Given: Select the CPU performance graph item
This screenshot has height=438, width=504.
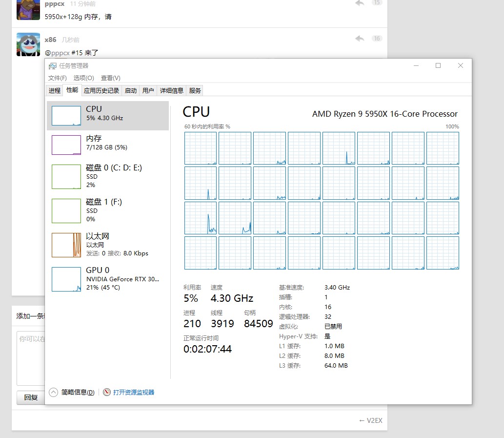Looking at the screenshot, I should (107, 116).
